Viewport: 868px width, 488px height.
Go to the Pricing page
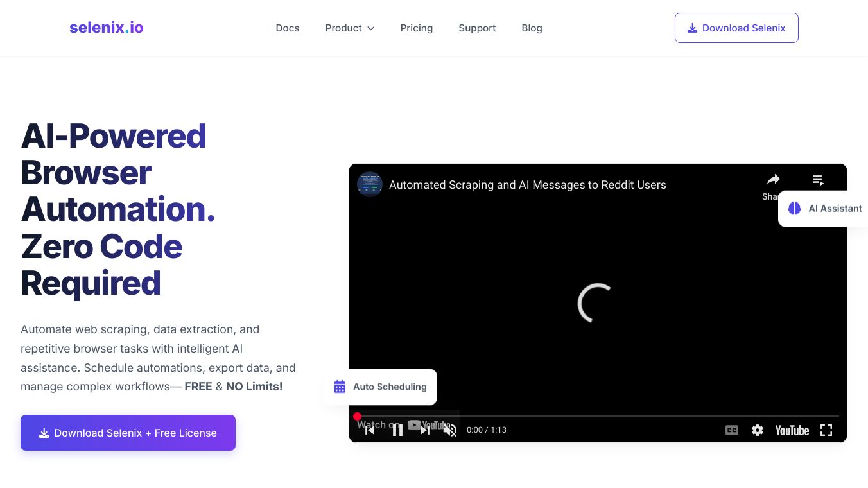point(417,28)
